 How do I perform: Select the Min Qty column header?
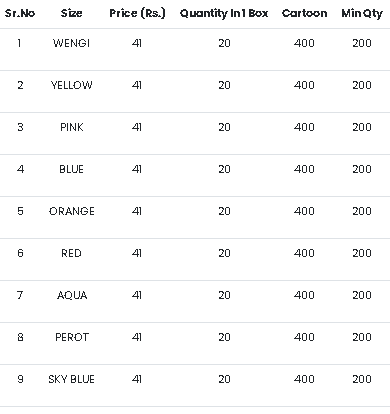click(362, 13)
